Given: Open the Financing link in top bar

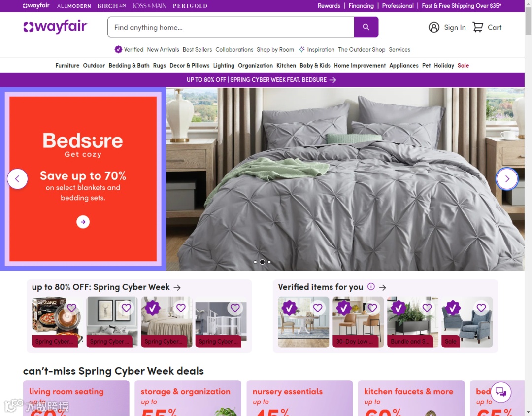Looking at the screenshot, I should [361, 6].
